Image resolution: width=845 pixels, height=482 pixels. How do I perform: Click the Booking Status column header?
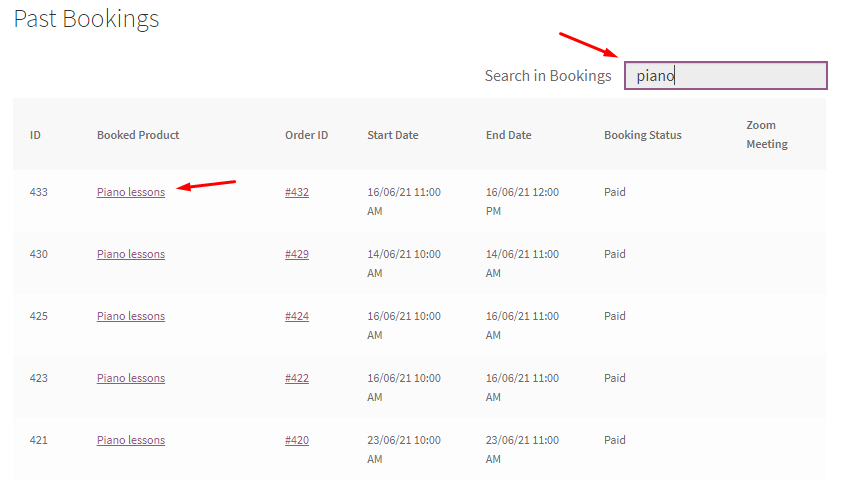click(x=643, y=135)
